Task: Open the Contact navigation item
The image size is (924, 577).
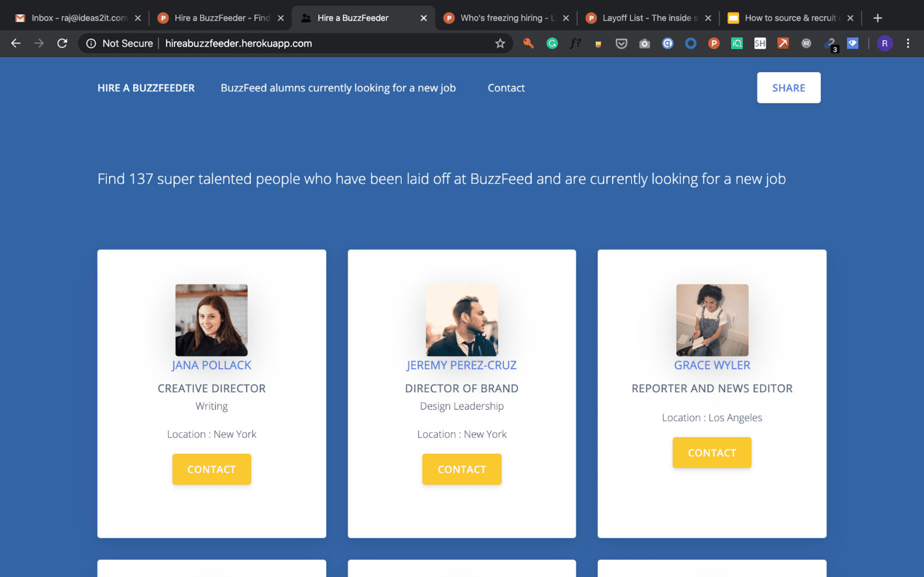Action: (x=506, y=88)
